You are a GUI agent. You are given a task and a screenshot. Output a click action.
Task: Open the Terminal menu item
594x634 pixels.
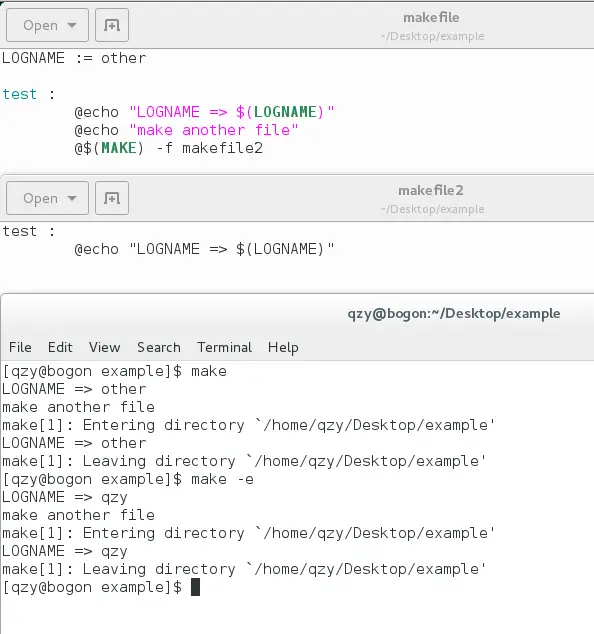pyautogui.click(x=224, y=347)
